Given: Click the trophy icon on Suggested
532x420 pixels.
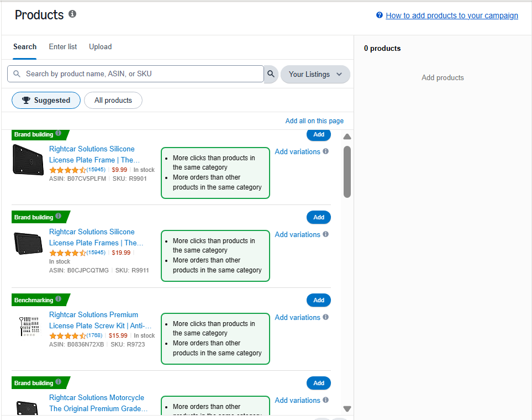Looking at the screenshot, I should [x=26, y=100].
